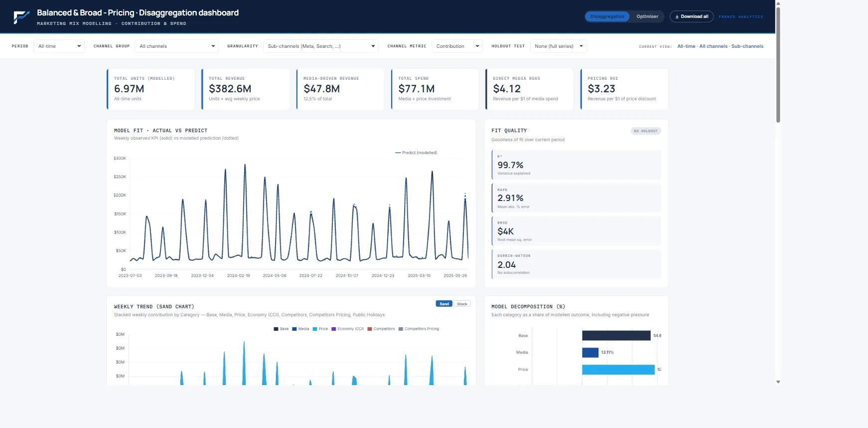This screenshot has width=868, height=428.
Task: Click the scrollbar up arrow
Action: tap(778, 3)
